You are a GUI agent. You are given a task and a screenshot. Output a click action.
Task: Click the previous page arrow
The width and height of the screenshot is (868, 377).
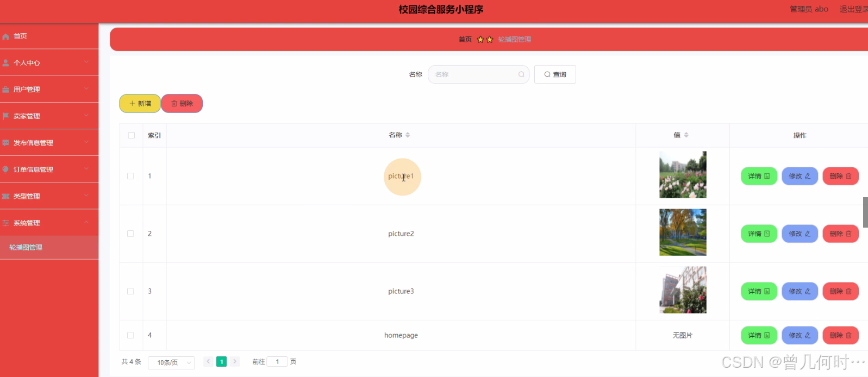tap(208, 361)
